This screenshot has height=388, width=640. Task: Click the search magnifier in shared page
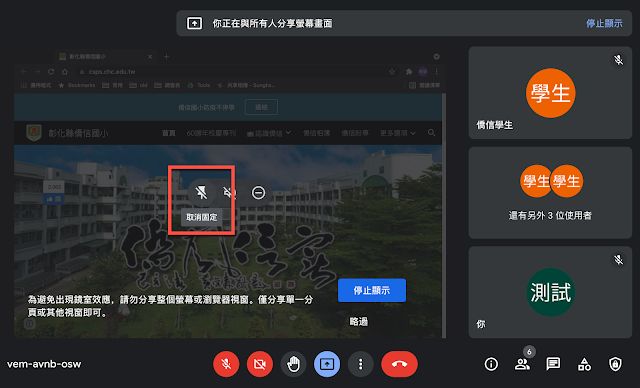pyautogui.click(x=431, y=133)
